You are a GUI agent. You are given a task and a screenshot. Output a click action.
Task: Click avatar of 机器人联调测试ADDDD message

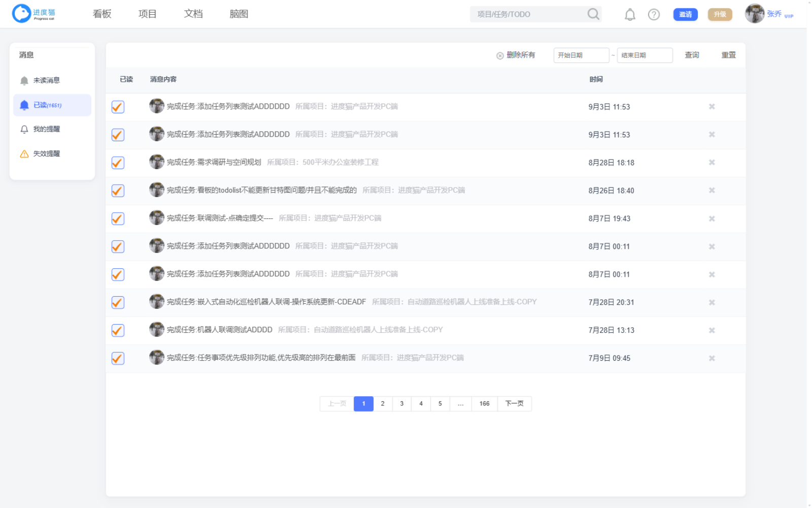[157, 330]
